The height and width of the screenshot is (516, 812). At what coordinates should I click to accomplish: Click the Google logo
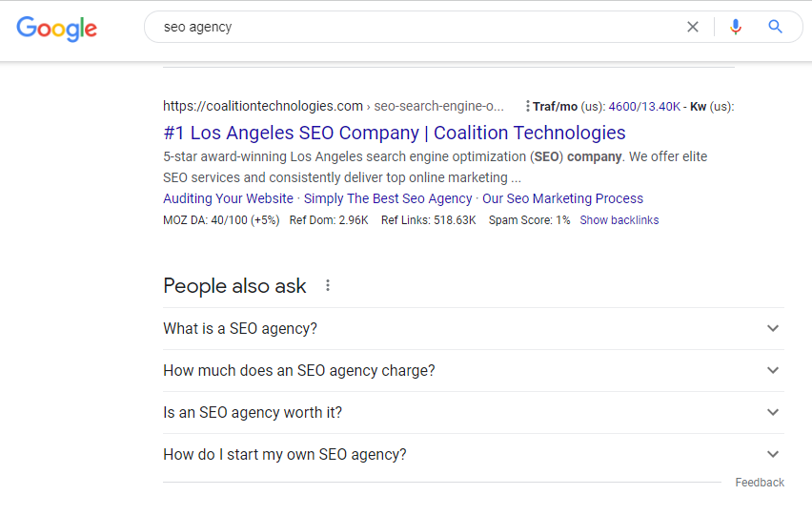(x=57, y=28)
